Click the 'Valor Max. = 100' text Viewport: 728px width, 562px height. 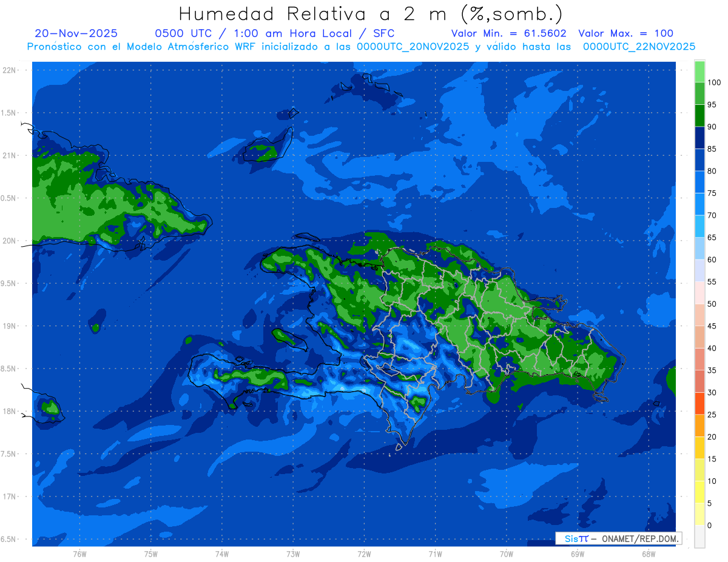pos(625,33)
